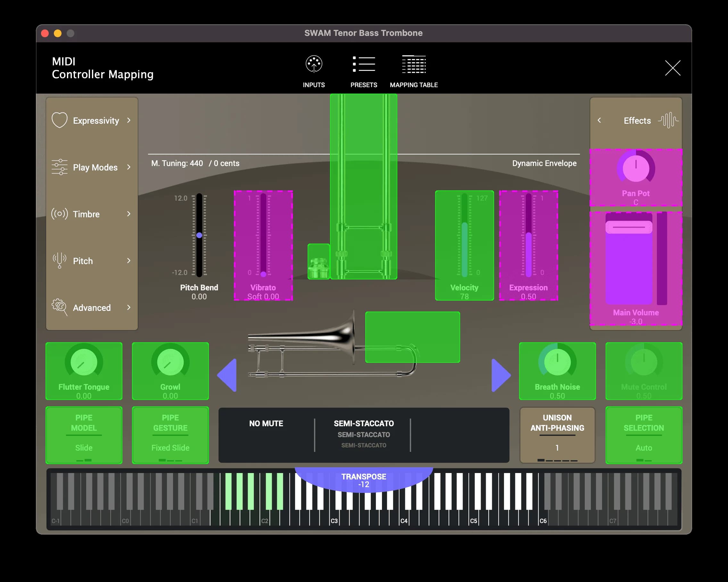
Task: Click the Master Tuning 440 value
Action: (196, 163)
